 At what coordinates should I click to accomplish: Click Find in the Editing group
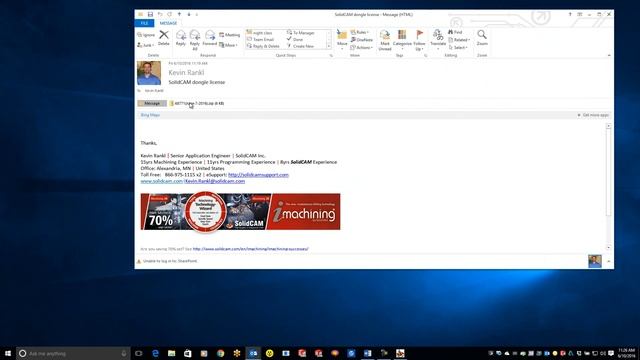coord(455,32)
